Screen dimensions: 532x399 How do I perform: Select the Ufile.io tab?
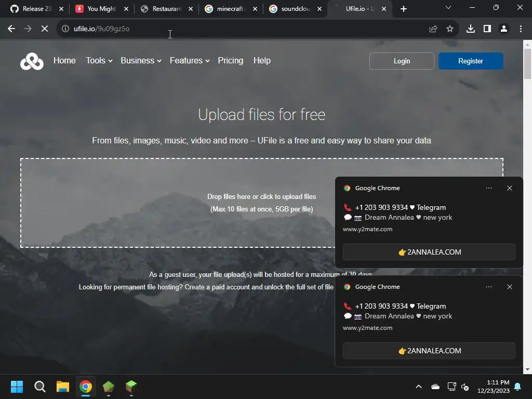pyautogui.click(x=359, y=9)
